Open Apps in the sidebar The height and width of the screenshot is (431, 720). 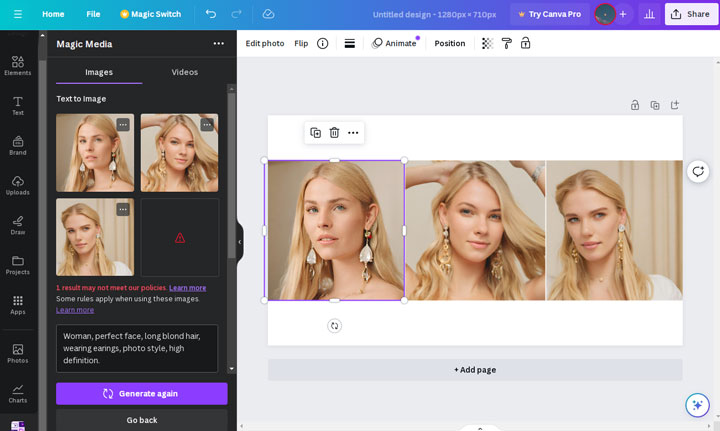(18, 305)
